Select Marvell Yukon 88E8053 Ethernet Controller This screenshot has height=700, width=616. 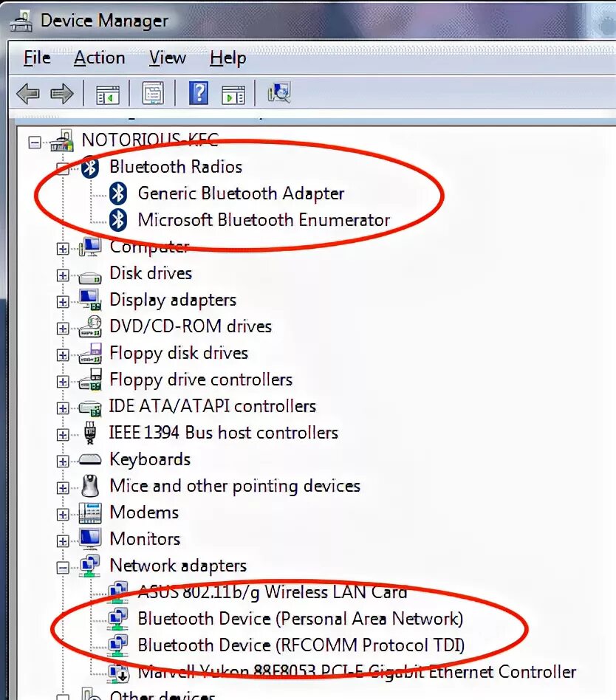coord(357,672)
